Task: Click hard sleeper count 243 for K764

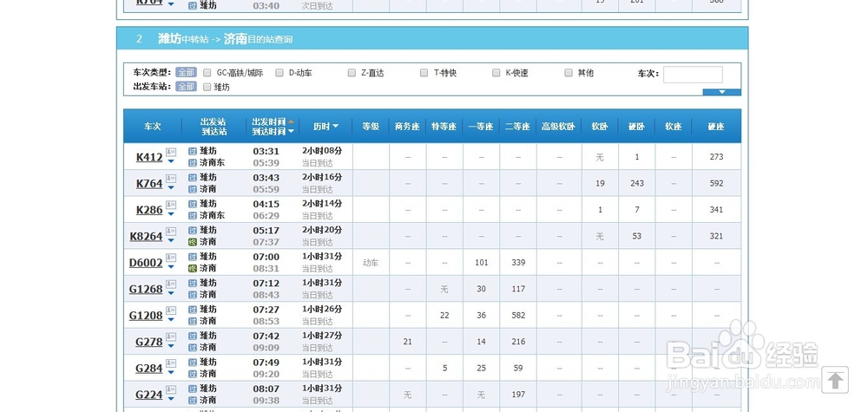Action: 636,184
